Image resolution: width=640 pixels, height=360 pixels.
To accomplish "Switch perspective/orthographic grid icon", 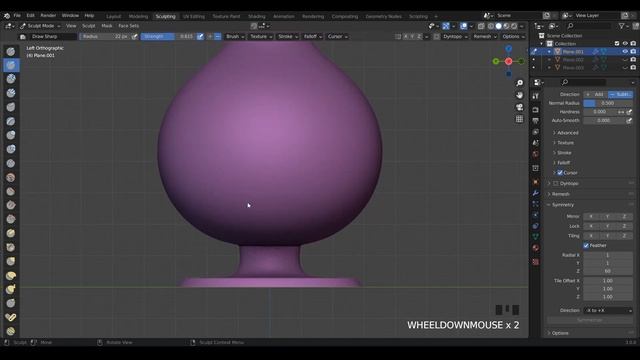I will click(x=519, y=119).
